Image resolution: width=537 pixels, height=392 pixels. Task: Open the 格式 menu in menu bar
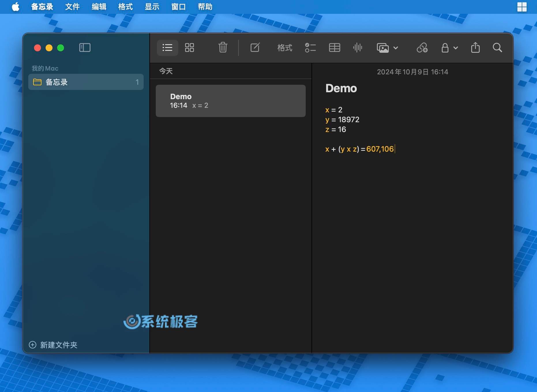tap(125, 7)
